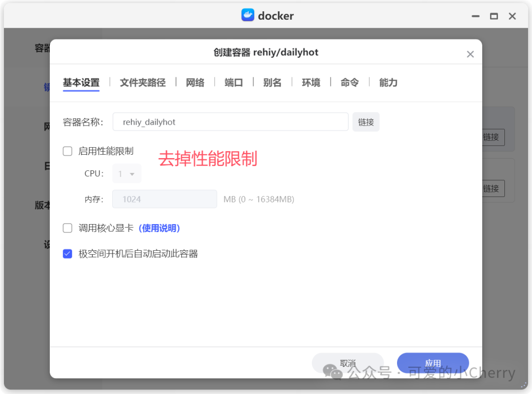Click the docker whale icon in title bar
532x394 pixels.
point(248,15)
